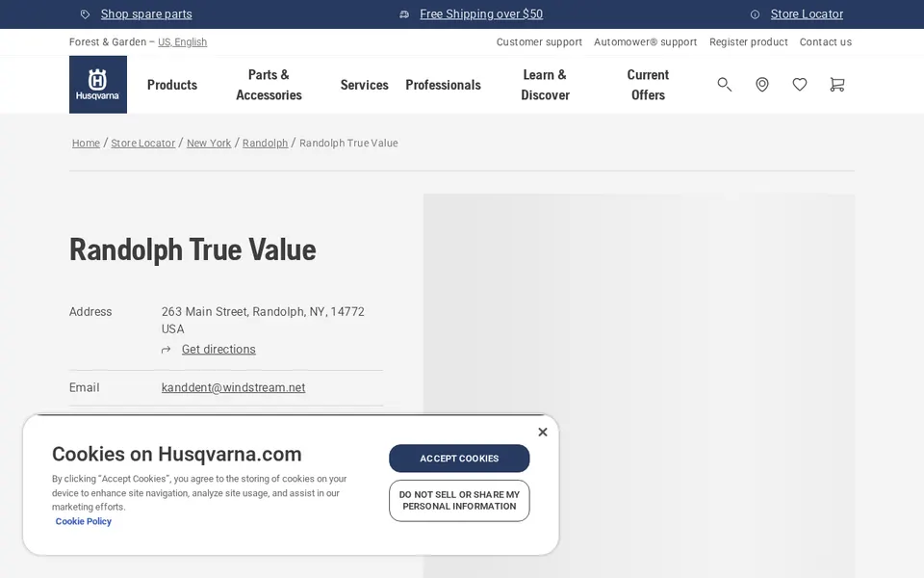Click Accept Cookies button
Screen dimensions: 924x578
coord(459,459)
